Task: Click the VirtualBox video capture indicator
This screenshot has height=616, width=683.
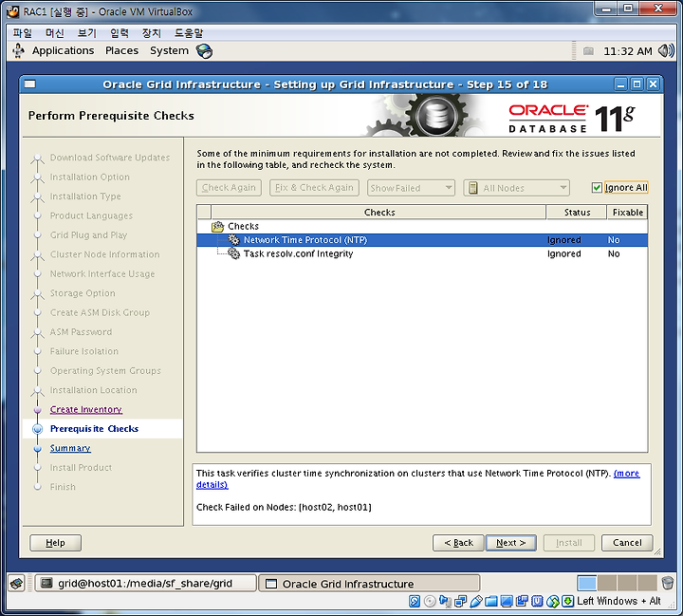Action: pos(522,602)
